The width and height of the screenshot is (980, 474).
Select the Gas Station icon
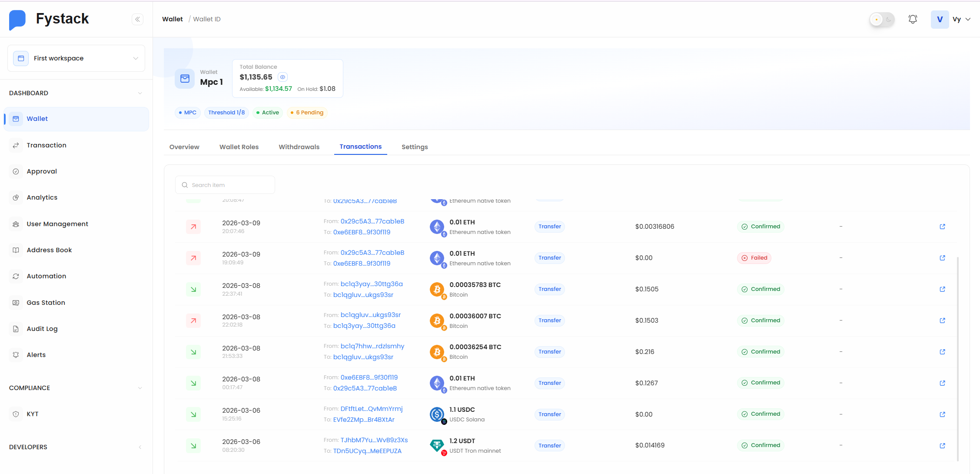coord(16,302)
